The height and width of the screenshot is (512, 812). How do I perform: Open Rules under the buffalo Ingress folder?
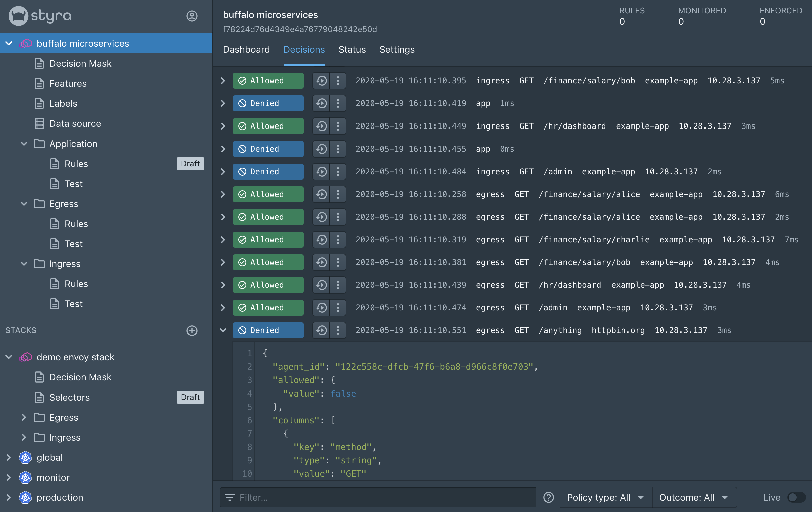tap(76, 284)
